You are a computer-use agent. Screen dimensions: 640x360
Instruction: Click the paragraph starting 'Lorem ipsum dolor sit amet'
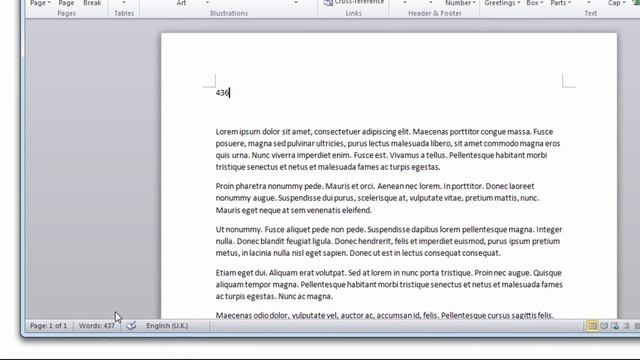(x=388, y=149)
